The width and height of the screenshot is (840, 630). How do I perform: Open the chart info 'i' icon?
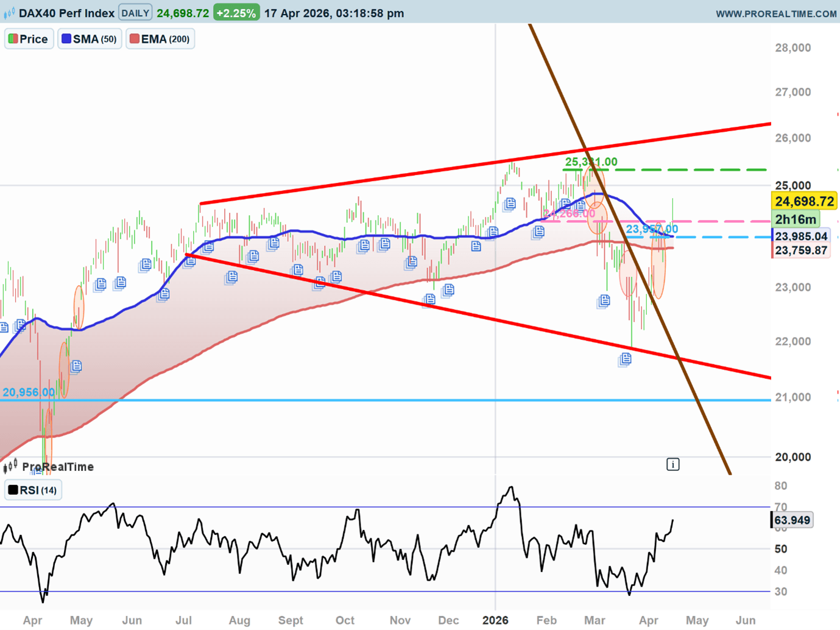point(672,465)
